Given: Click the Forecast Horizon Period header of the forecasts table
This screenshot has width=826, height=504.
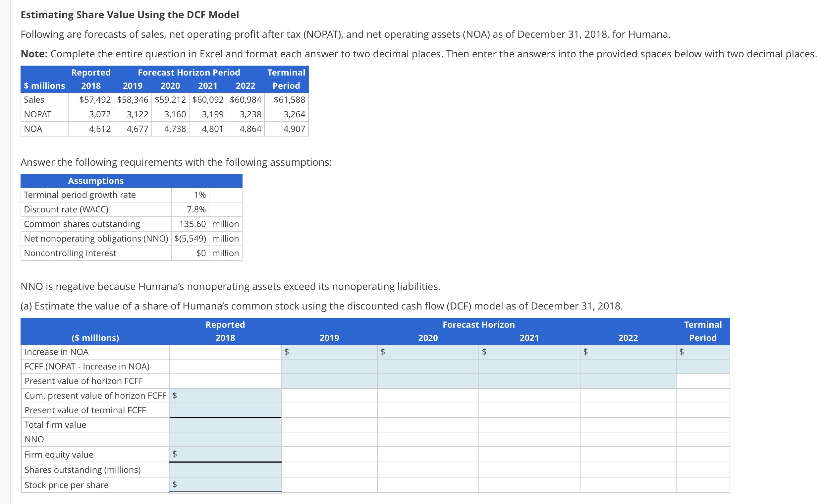Looking at the screenshot, I should tap(189, 73).
